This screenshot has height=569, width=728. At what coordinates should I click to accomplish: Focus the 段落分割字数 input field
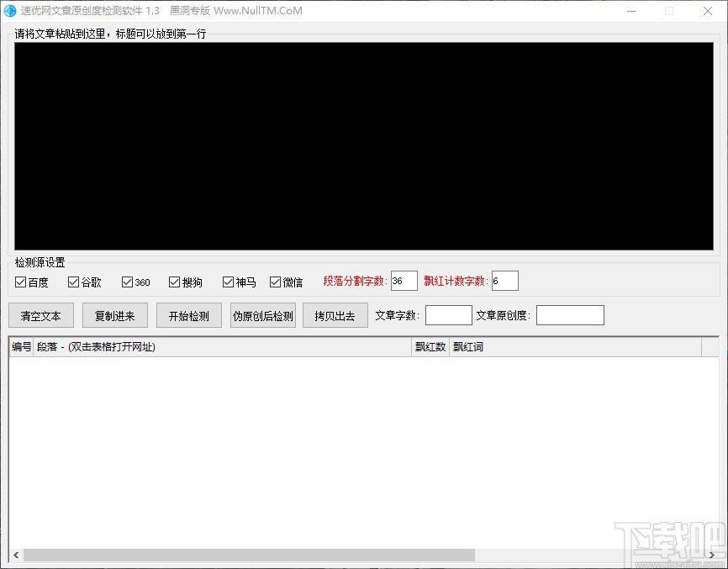click(404, 281)
